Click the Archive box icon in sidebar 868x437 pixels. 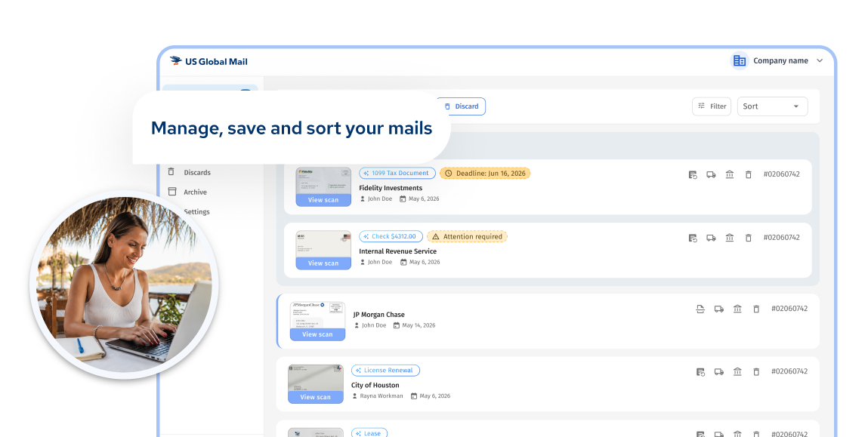click(x=172, y=192)
